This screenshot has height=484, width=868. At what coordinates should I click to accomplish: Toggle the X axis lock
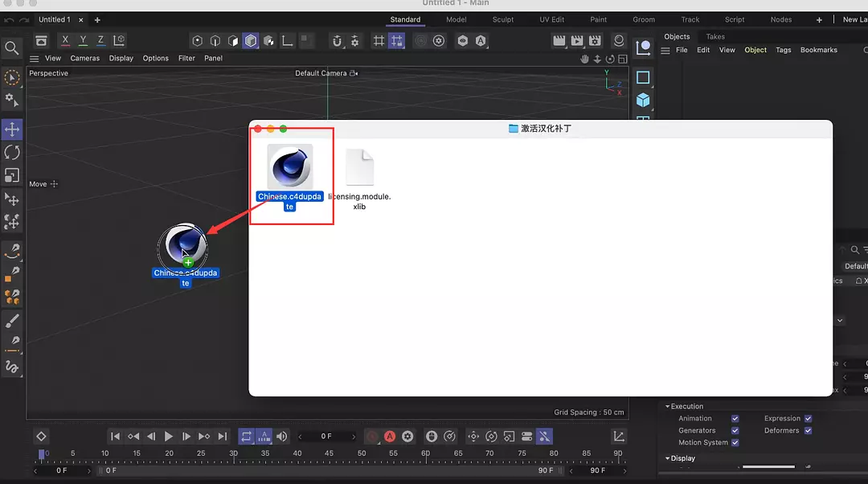(65, 40)
